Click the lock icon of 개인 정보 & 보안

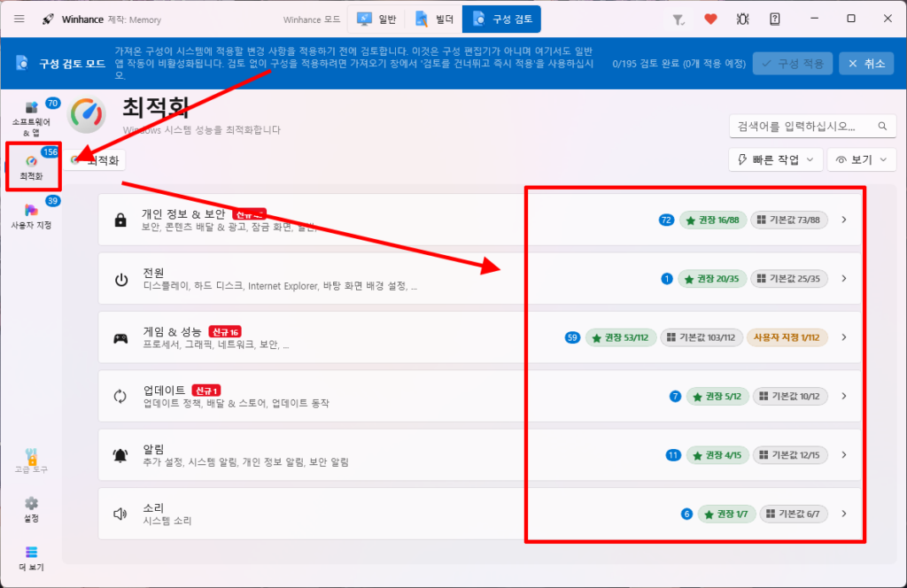tap(120, 220)
